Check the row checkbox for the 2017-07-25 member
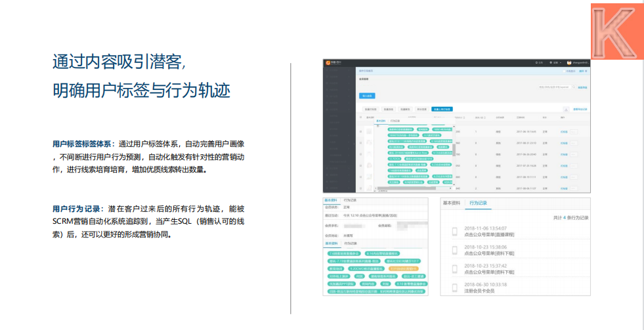644x330 pixels. tap(360, 166)
